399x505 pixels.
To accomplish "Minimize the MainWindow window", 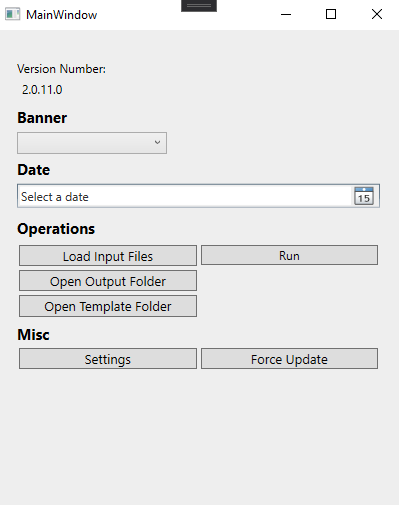I will point(286,14).
